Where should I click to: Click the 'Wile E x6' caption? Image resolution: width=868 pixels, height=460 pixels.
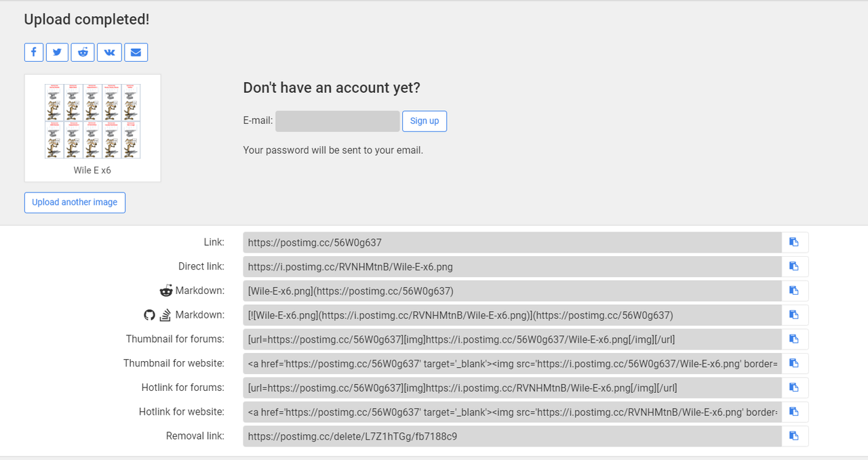(92, 170)
